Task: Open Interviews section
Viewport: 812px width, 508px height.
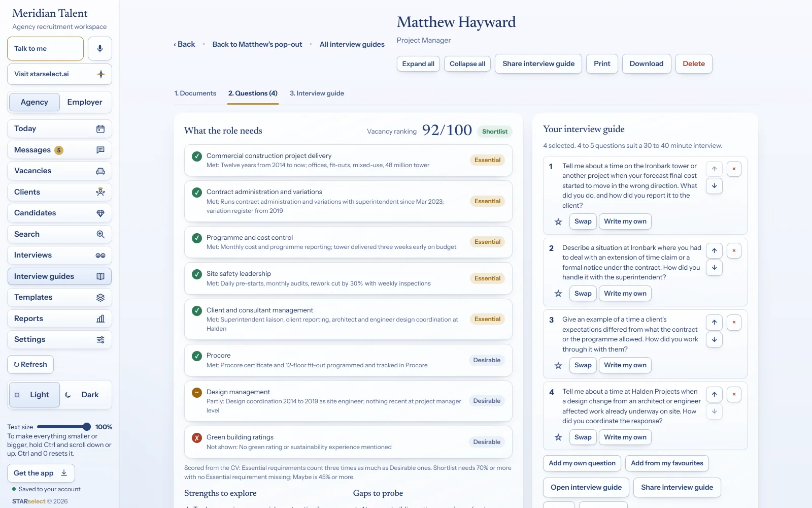Action: point(59,256)
